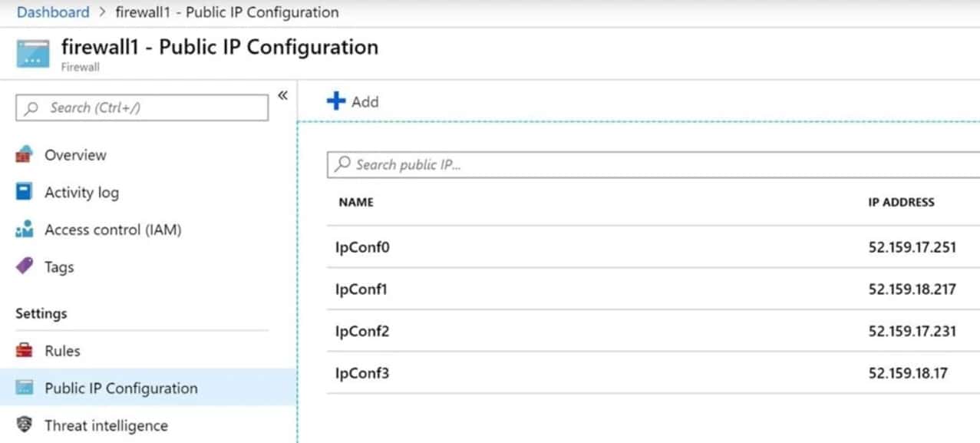Select the IpConf0 row name
980x443 pixels.
tap(362, 247)
